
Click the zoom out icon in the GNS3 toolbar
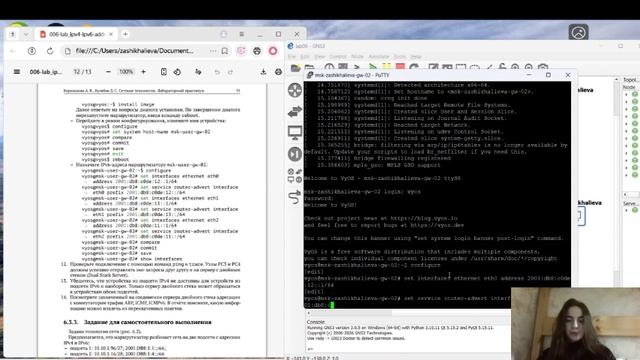[x=529, y=67]
